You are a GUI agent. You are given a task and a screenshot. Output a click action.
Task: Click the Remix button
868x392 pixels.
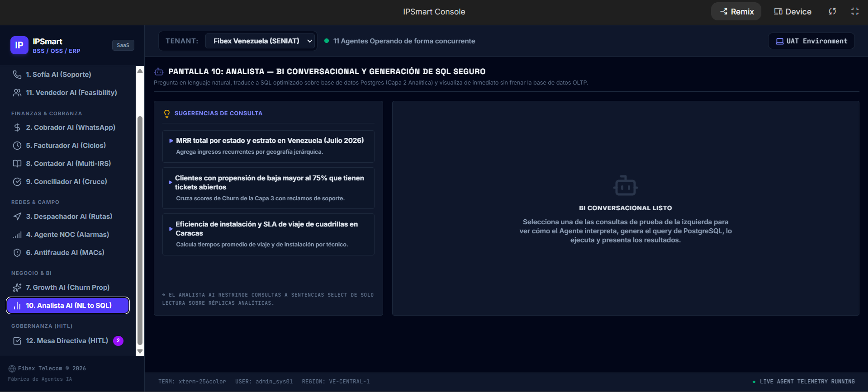pyautogui.click(x=736, y=11)
